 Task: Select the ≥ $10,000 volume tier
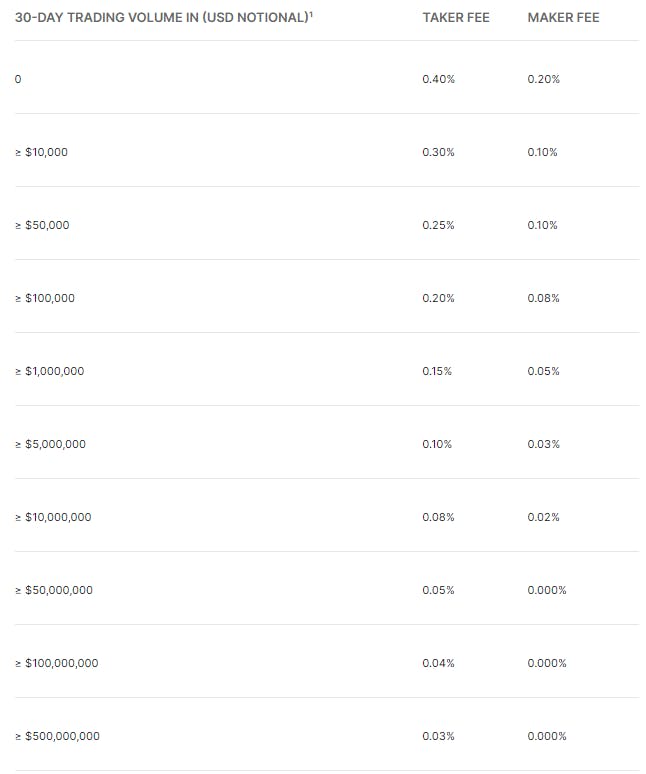click(x=41, y=152)
